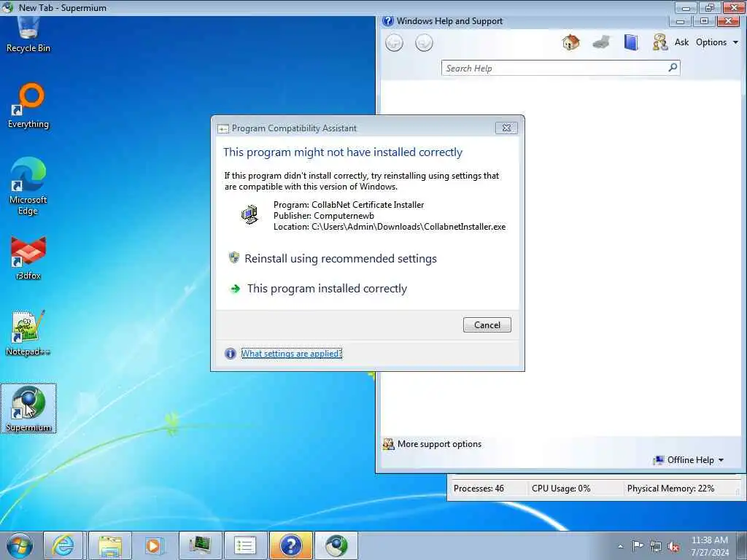Screen dimensions: 747x560
Task: Close the Windows Help and Support window
Action: 729,21
